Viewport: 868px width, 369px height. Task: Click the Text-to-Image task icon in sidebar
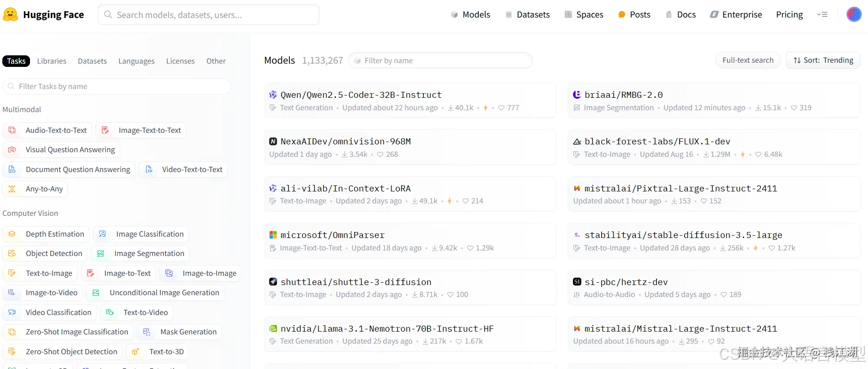tap(12, 274)
